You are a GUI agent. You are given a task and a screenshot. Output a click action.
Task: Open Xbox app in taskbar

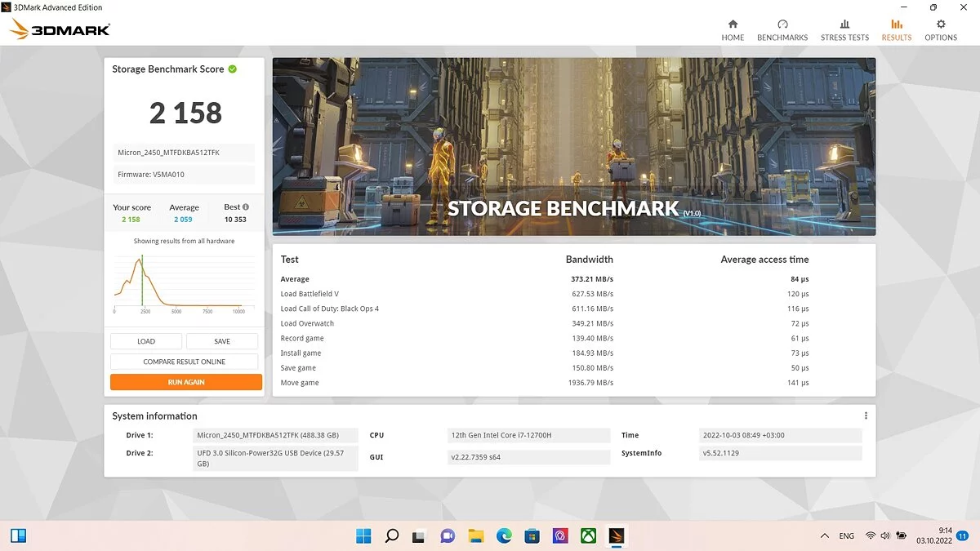click(x=588, y=535)
